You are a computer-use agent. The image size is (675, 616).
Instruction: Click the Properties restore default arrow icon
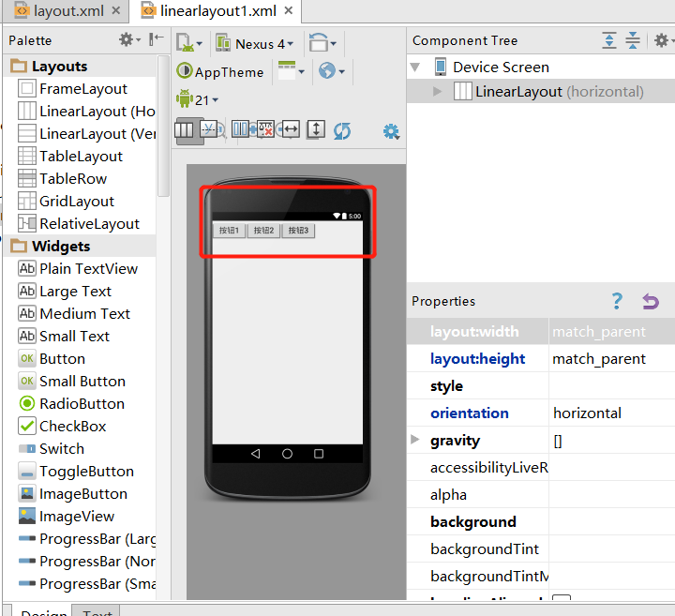coord(651,301)
